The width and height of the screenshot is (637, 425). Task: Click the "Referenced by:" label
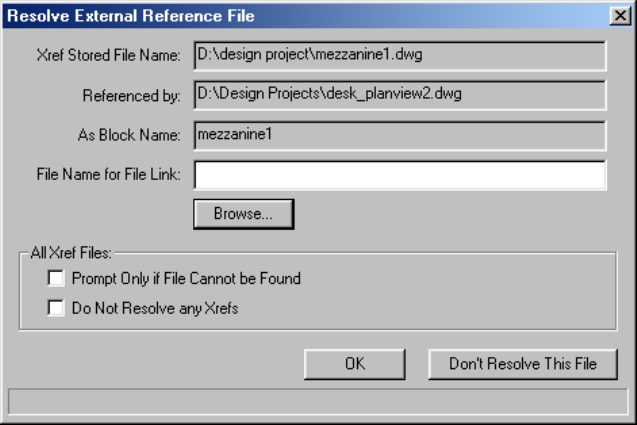tap(133, 97)
